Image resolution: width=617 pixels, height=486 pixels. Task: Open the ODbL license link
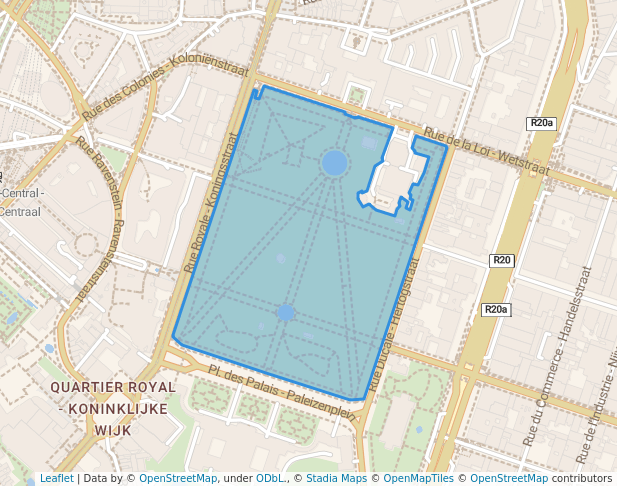(269, 478)
